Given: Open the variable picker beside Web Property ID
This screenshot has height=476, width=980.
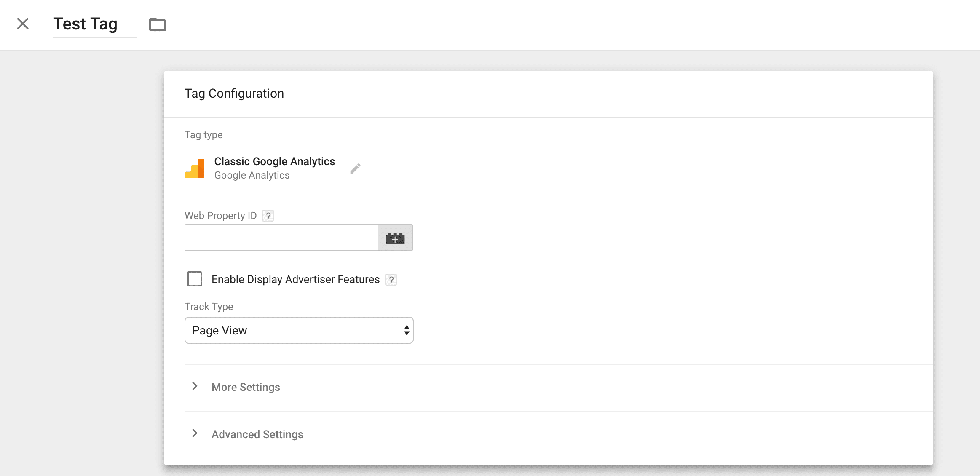Looking at the screenshot, I should 394,238.
